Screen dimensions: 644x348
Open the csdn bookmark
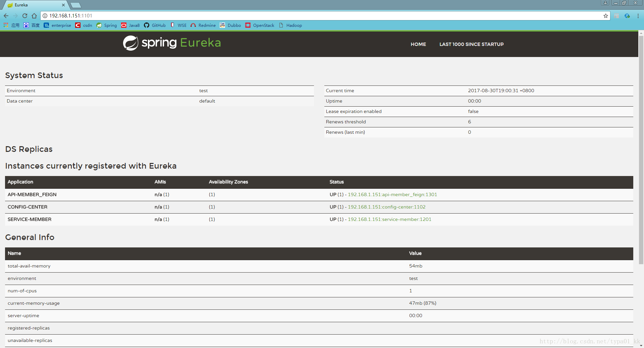[84, 25]
